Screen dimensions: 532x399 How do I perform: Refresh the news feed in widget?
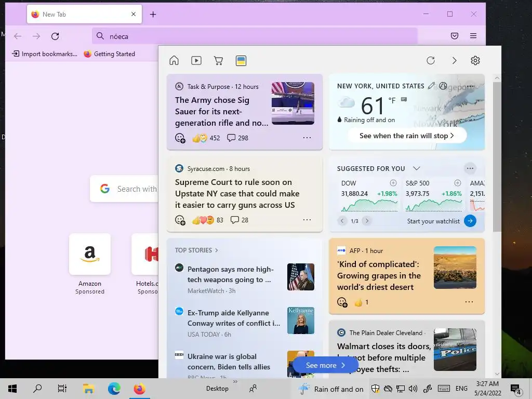(431, 60)
